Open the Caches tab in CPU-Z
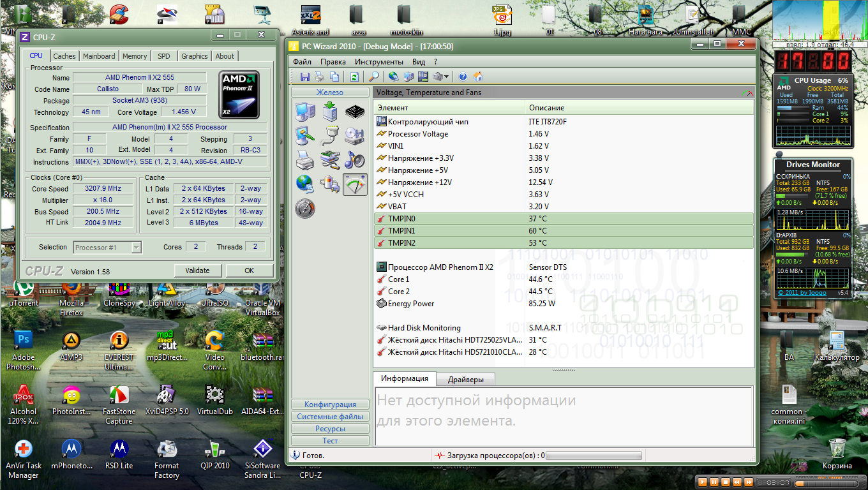This screenshot has height=490, width=868. tap(64, 56)
